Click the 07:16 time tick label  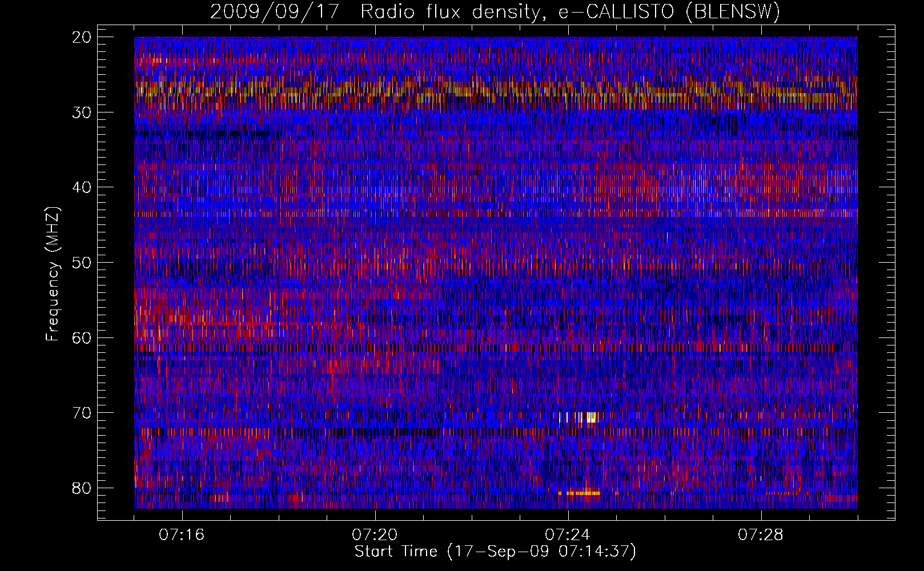click(x=182, y=535)
